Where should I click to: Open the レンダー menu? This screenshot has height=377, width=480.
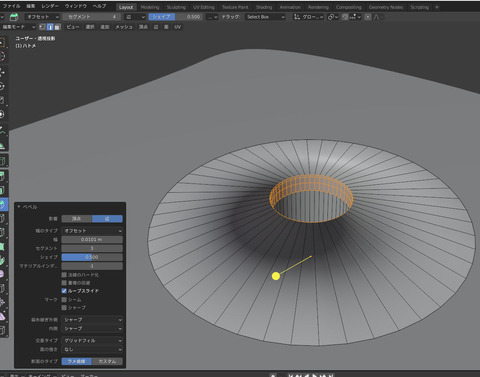click(50, 6)
